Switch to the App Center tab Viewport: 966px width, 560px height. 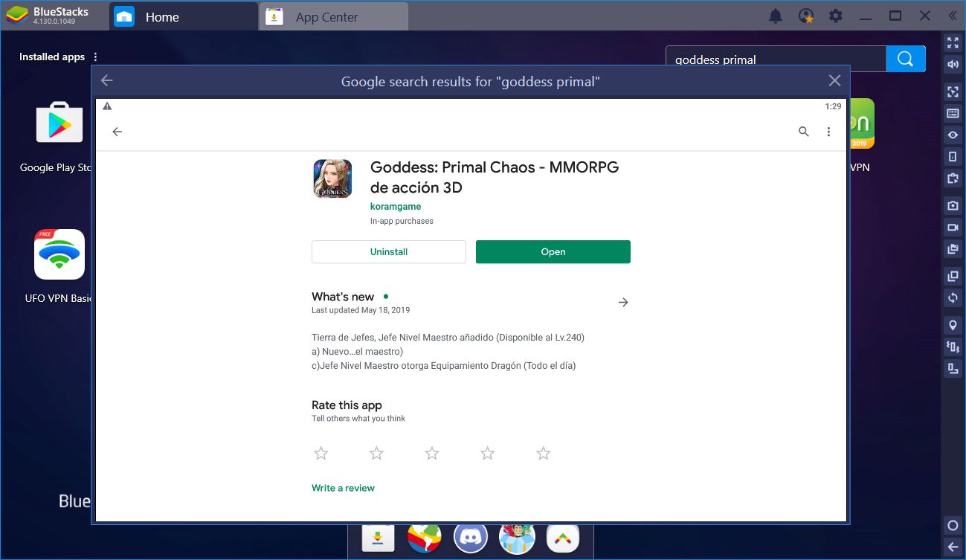tap(334, 16)
